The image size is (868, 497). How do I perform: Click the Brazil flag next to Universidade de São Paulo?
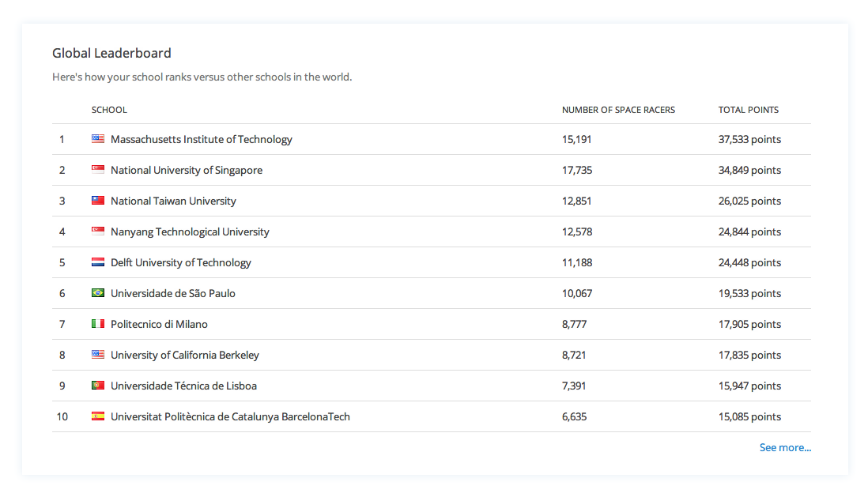pos(98,293)
